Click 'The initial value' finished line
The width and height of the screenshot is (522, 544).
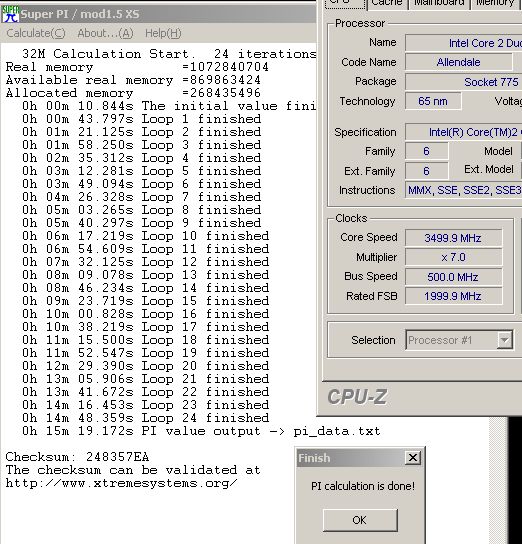pos(169,106)
